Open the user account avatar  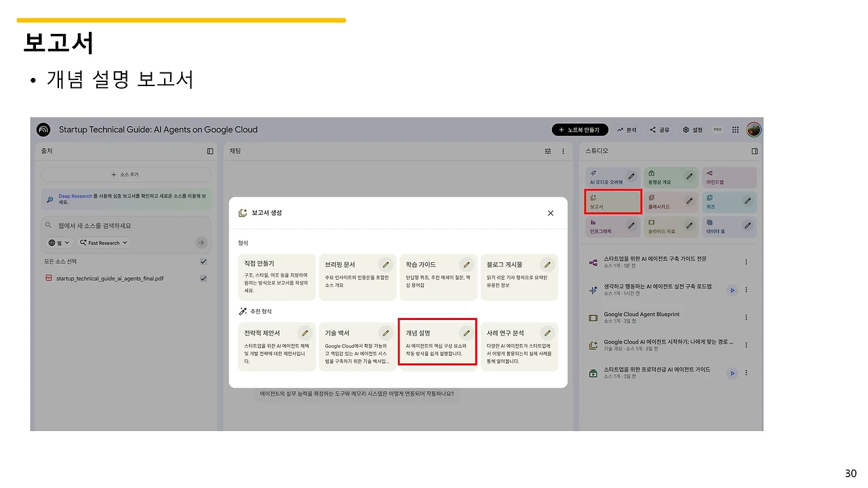pos(753,129)
